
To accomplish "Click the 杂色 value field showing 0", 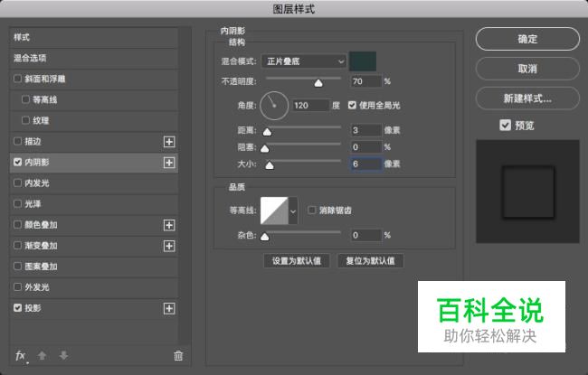I will pyautogui.click(x=365, y=235).
